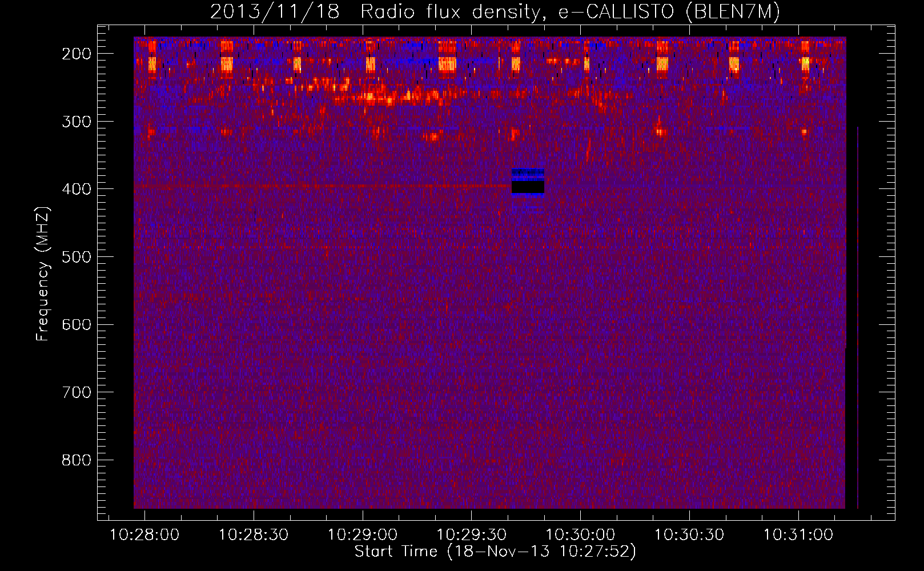924x571 pixels.
Task: Click the 300 frequency tick label
Action: coord(77,122)
